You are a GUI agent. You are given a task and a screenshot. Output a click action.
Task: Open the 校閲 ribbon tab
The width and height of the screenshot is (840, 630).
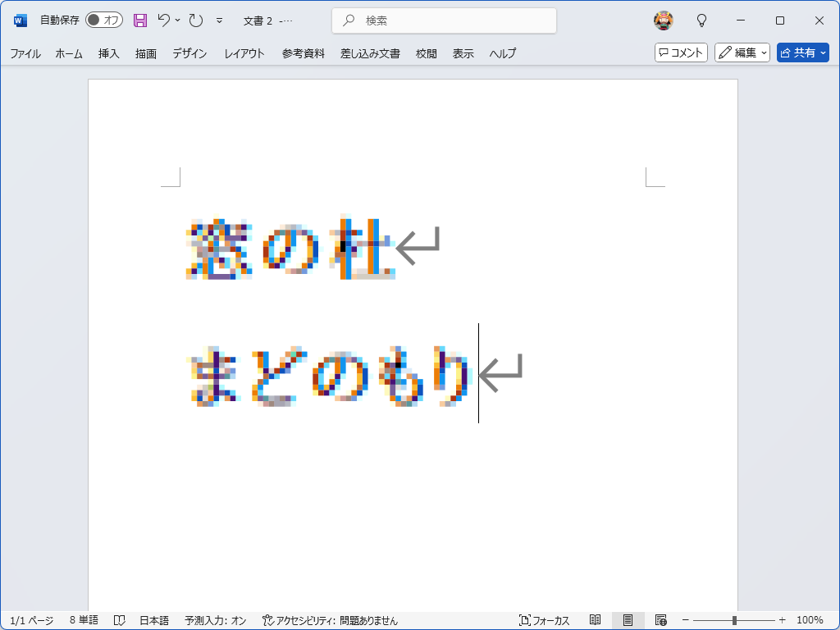pos(426,52)
